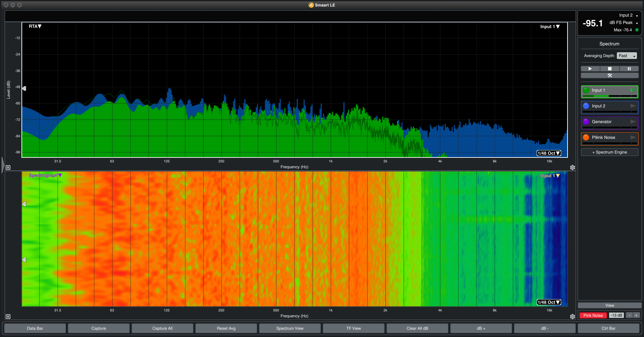Start all spectrum engines with play button
Viewport: 644px width, 337px height.
[590, 69]
